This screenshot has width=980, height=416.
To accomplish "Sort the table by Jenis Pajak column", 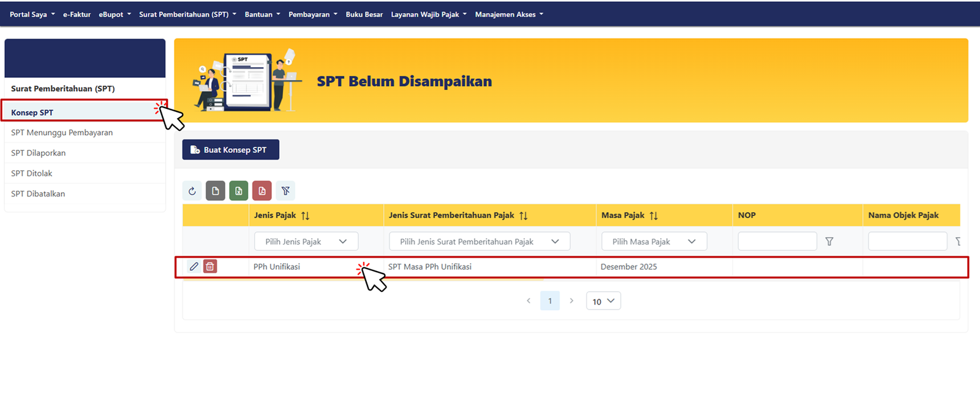I will coord(305,215).
